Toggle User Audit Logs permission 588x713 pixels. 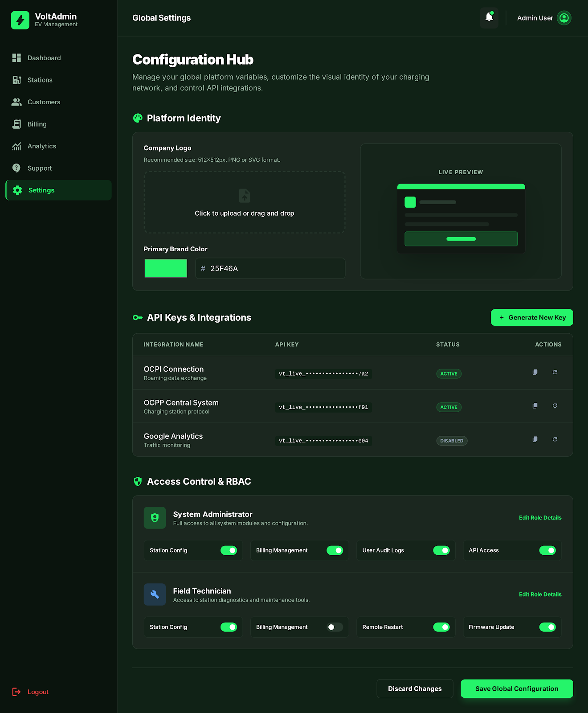point(441,550)
